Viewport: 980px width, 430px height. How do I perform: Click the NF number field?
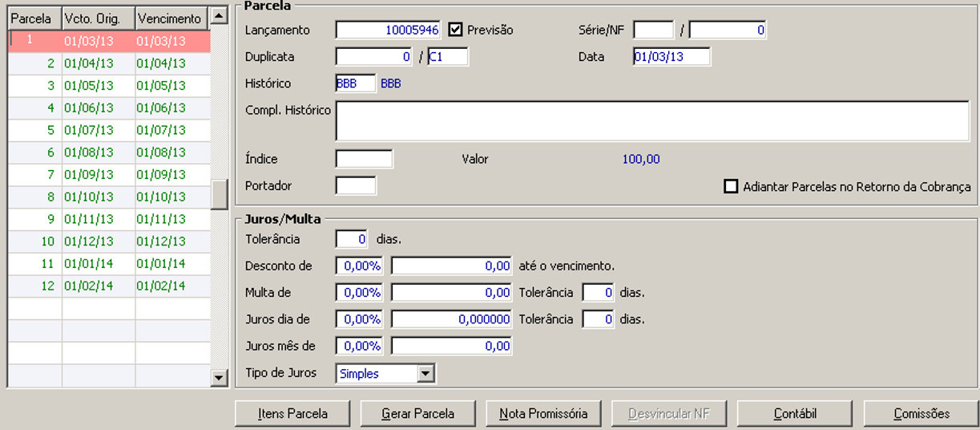728,30
